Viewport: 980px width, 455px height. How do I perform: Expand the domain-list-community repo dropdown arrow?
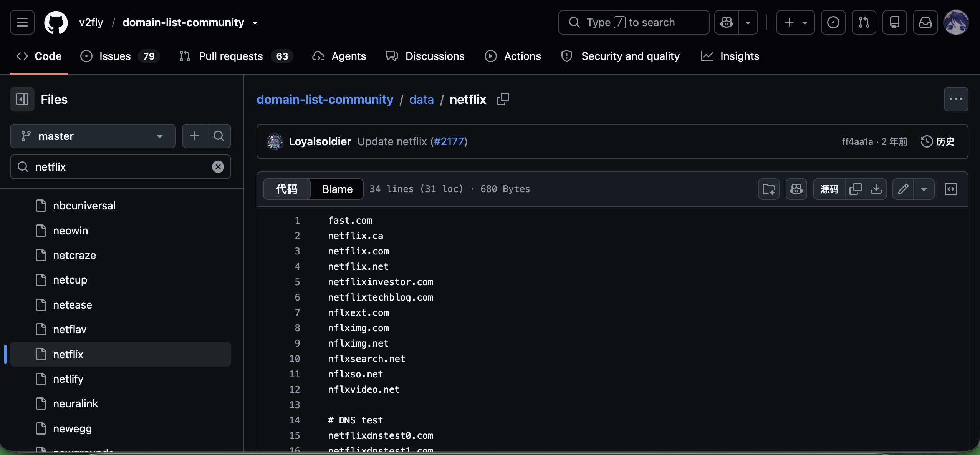255,23
